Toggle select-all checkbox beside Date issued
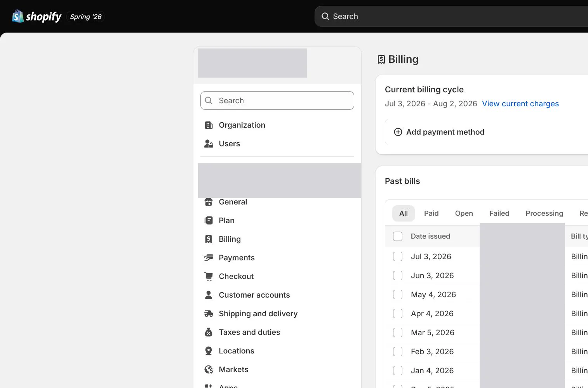 398,236
